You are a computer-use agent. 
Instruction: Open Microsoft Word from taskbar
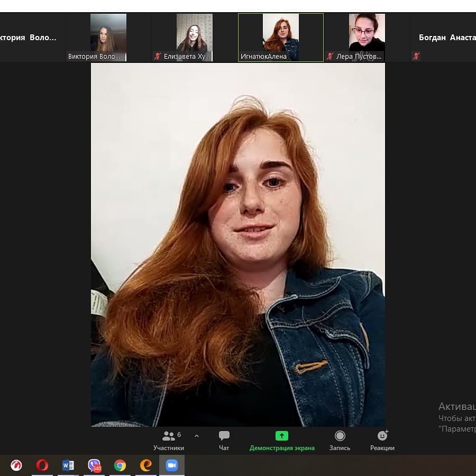pyautogui.click(x=68, y=465)
